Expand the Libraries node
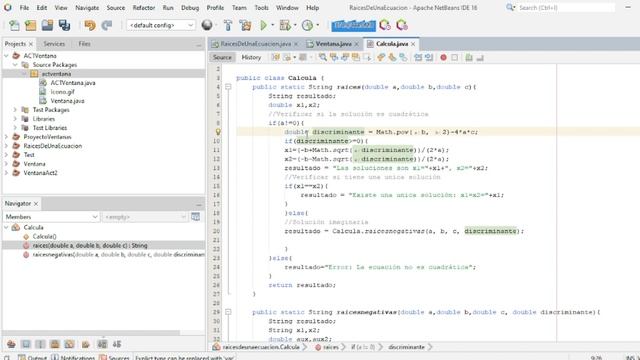 pos(15,119)
